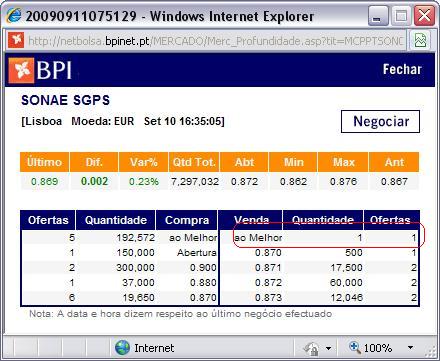
Task: Click the sell price 0.873
Action: coord(268,298)
